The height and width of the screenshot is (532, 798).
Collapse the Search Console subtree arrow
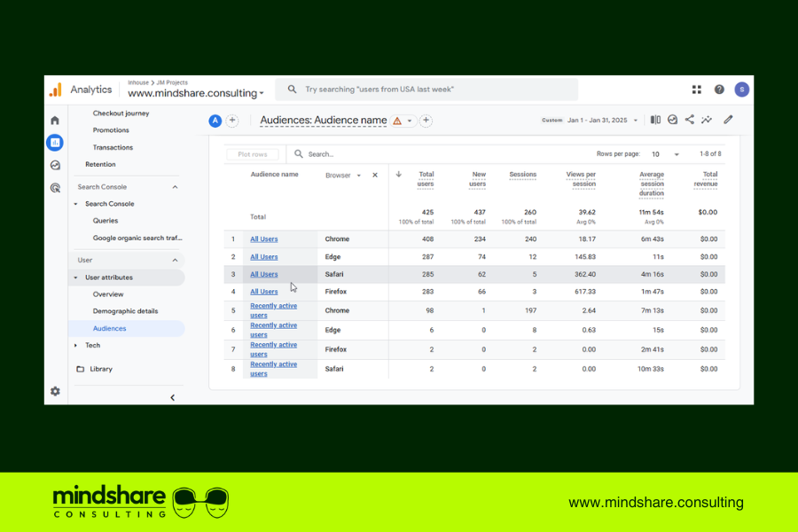76,204
